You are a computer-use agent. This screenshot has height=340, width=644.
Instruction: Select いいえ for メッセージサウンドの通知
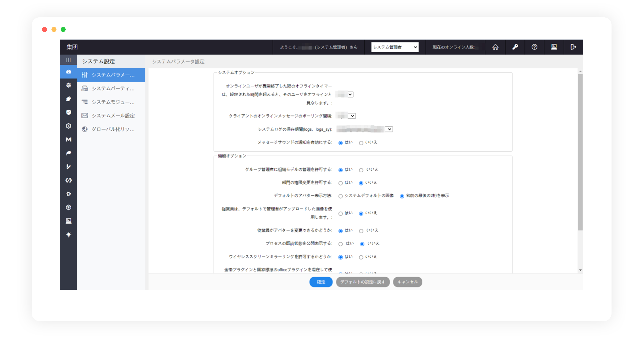[x=361, y=143]
